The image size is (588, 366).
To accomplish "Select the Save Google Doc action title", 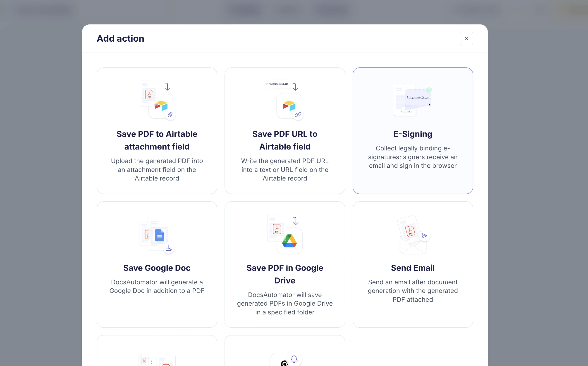I will tap(157, 268).
